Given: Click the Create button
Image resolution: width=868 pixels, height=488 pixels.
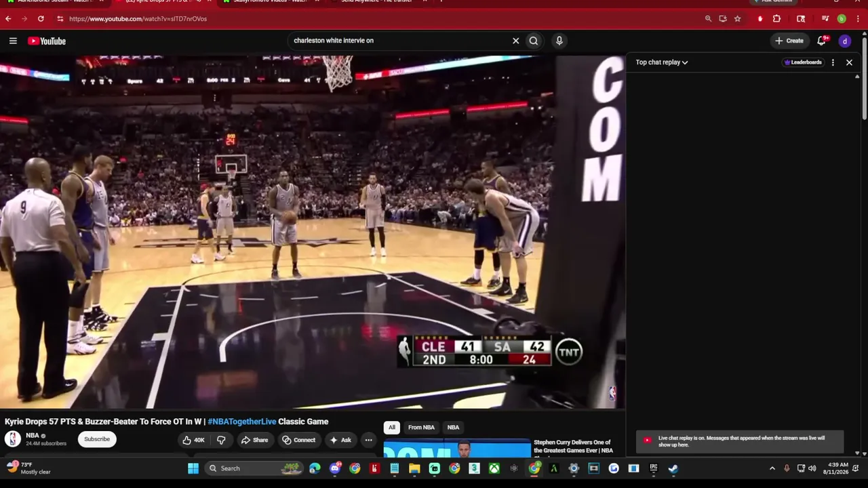Looking at the screenshot, I should 790,41.
